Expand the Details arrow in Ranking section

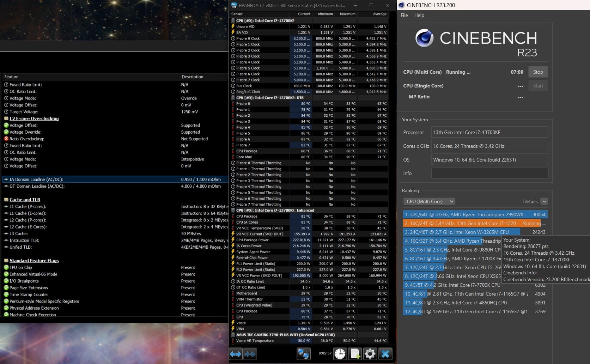(545, 201)
